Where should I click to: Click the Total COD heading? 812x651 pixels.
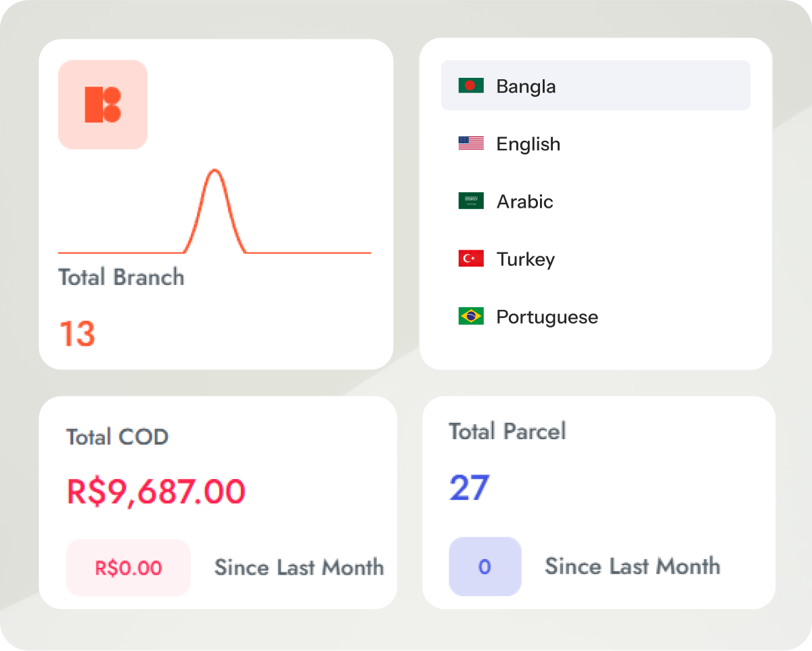pos(117,436)
